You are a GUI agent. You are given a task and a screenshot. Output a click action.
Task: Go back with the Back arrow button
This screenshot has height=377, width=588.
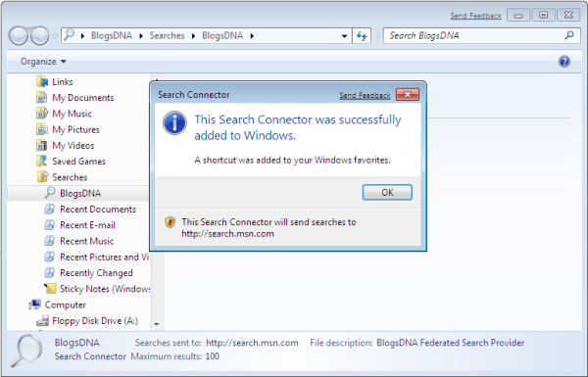(19, 36)
